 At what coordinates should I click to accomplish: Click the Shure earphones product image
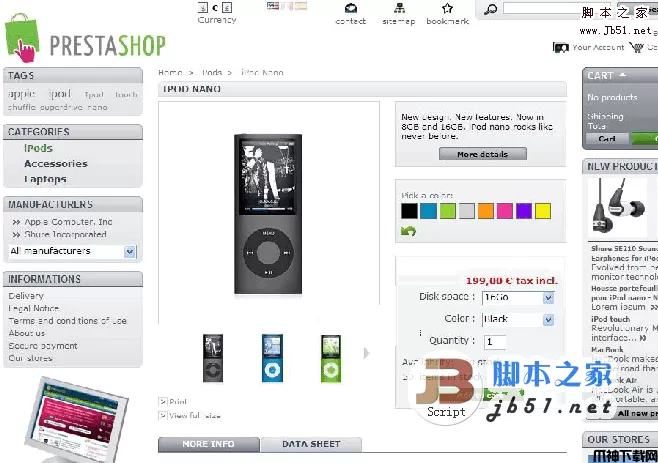coord(618,208)
